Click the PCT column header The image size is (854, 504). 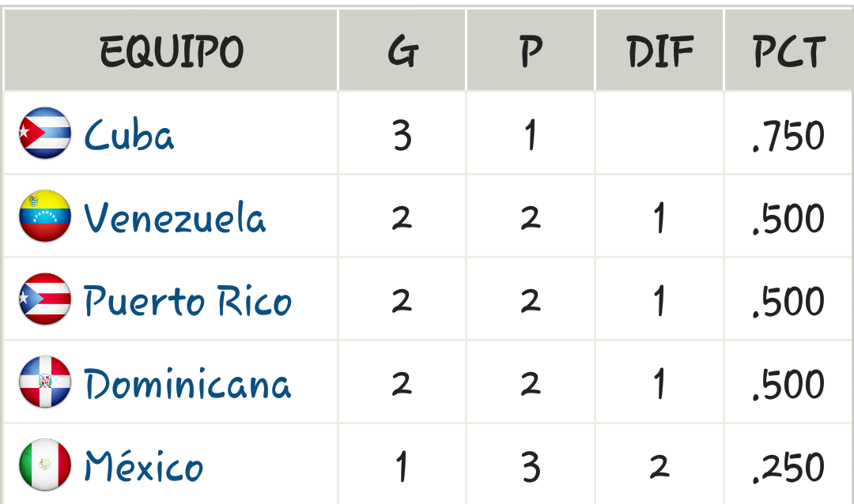[788, 50]
